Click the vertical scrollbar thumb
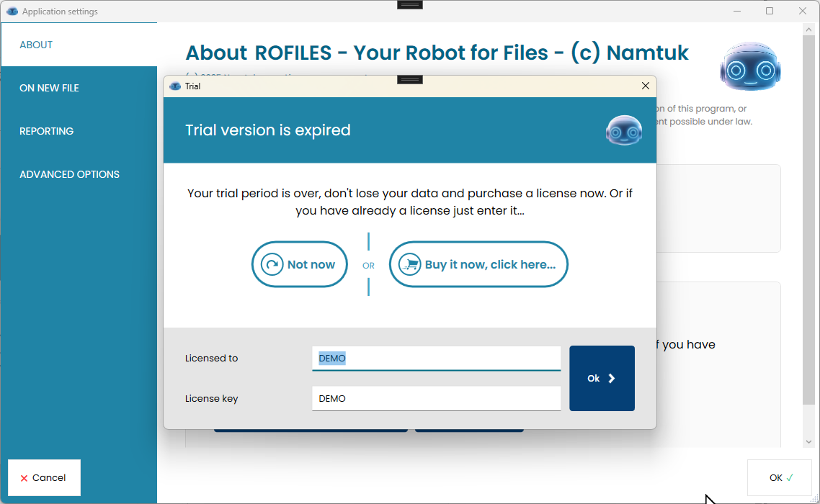Screen dimensions: 820x504 pyautogui.click(x=808, y=220)
